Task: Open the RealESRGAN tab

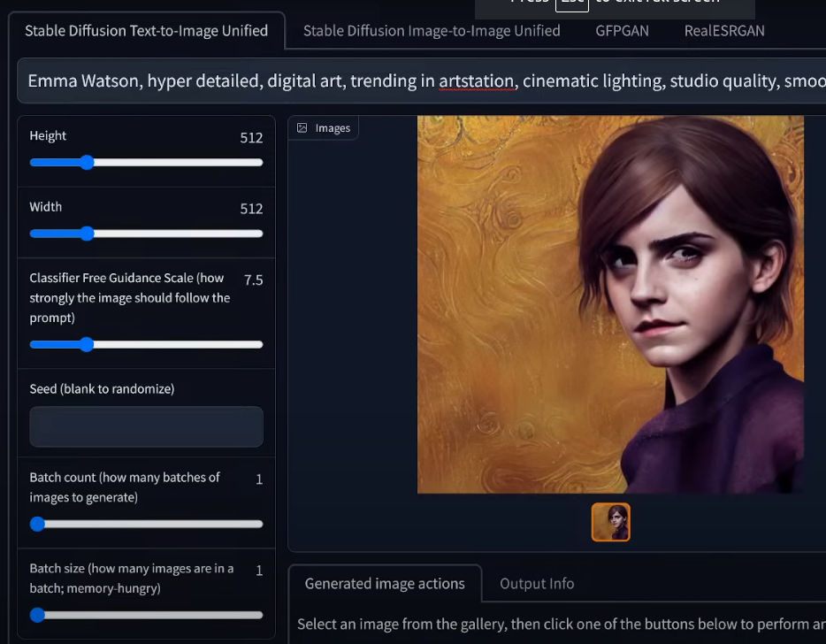Action: (x=724, y=31)
